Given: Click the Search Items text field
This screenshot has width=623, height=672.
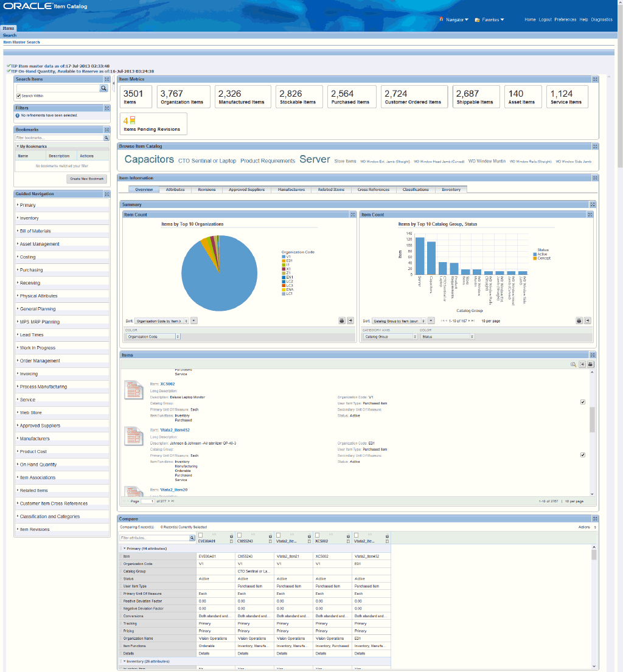Looking at the screenshot, I should point(58,88).
